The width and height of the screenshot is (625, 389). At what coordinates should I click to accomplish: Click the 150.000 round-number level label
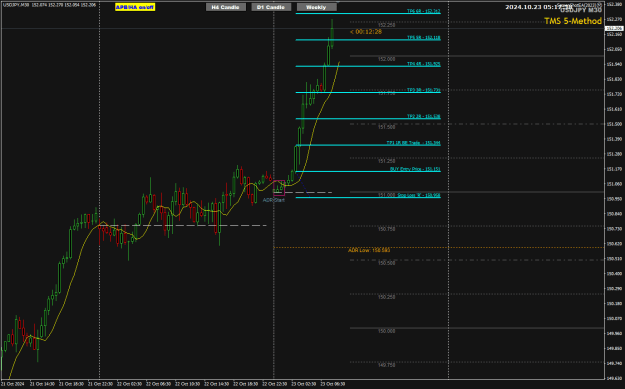[x=387, y=331]
